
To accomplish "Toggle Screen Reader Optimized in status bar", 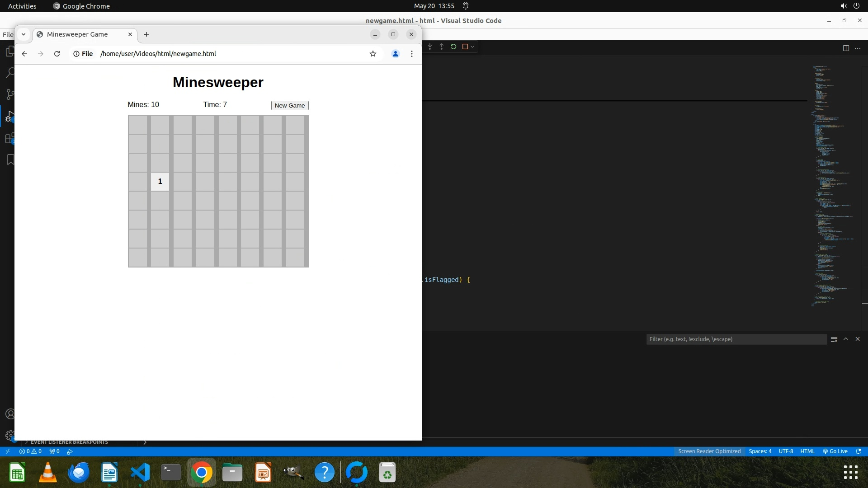I will point(709,451).
